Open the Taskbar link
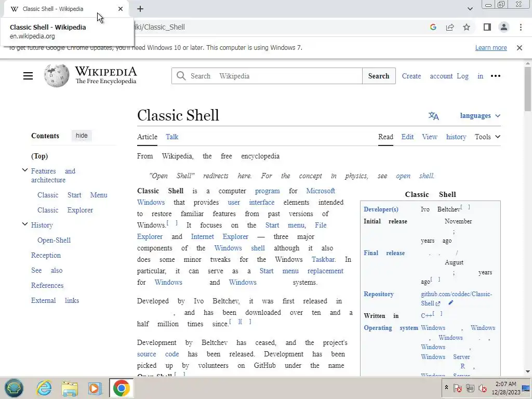This screenshot has height=399, width=532. pyautogui.click(x=324, y=260)
